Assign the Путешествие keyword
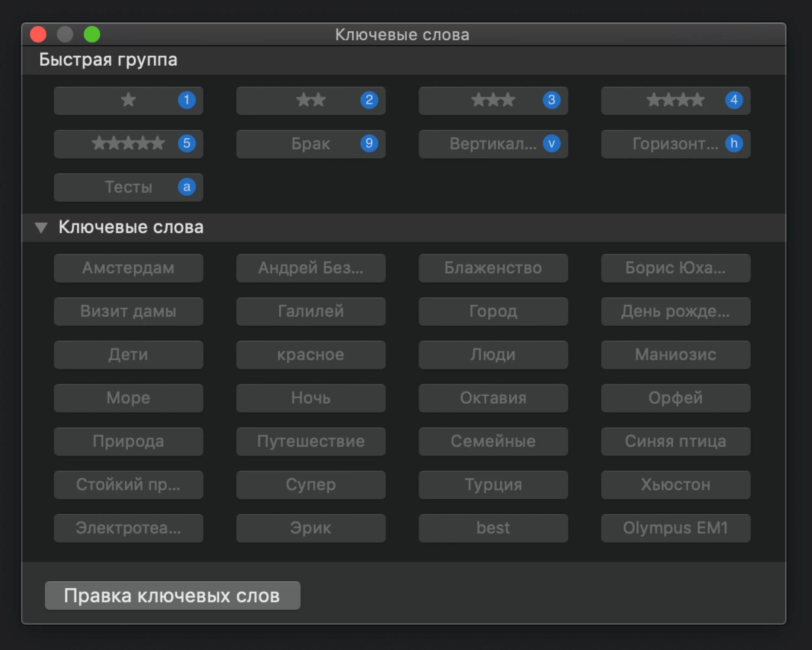812x650 pixels. [x=311, y=441]
